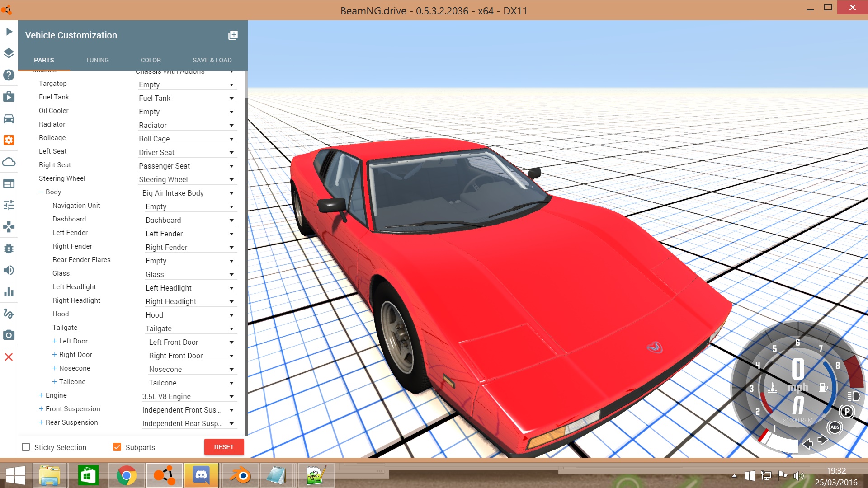Open the squiggly path icon in sidebar

click(9, 314)
